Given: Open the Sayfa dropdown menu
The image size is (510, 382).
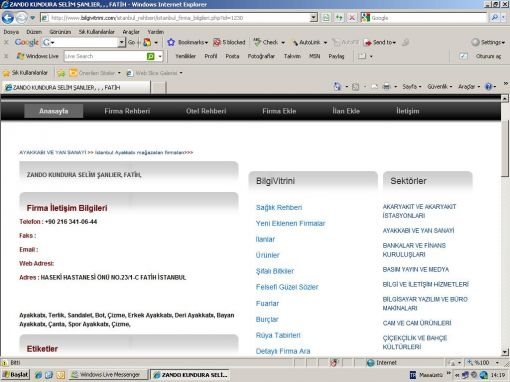Looking at the screenshot, I should [x=412, y=87].
